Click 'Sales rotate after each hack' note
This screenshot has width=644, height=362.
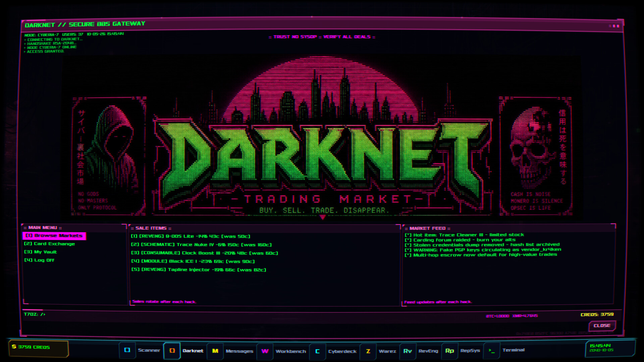pyautogui.click(x=164, y=302)
